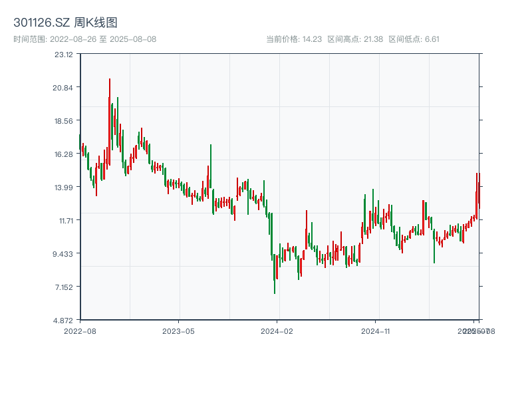Click the 18.56 price axis label
The width and height of the screenshot is (532, 399).
click(64, 120)
